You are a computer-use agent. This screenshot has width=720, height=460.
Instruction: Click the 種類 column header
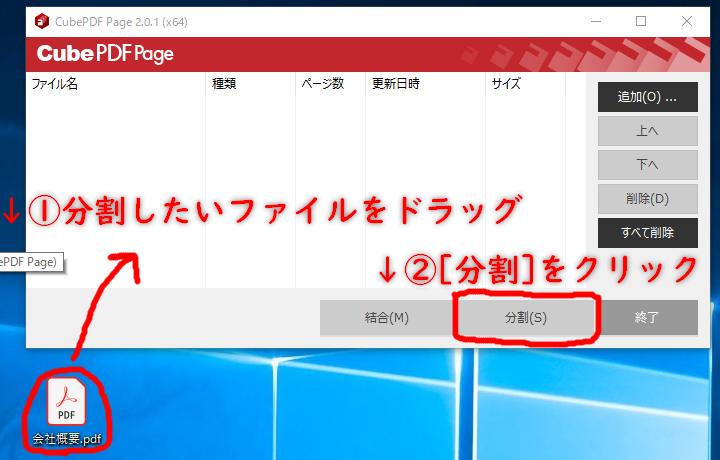coord(250,84)
